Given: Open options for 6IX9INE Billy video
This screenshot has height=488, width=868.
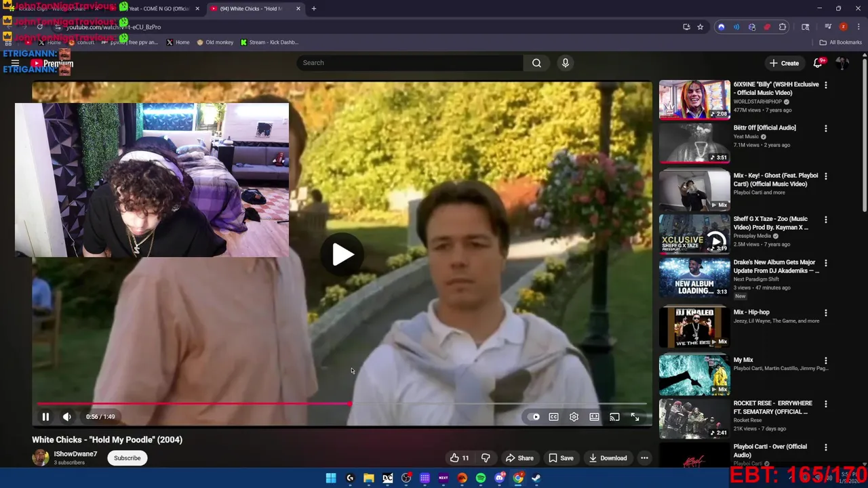Looking at the screenshot, I should [x=825, y=85].
